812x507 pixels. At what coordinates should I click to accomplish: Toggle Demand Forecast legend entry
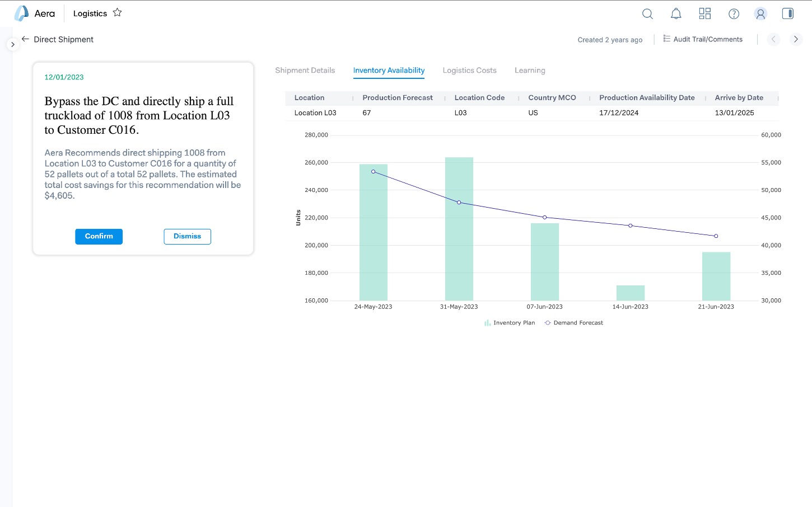coord(574,323)
